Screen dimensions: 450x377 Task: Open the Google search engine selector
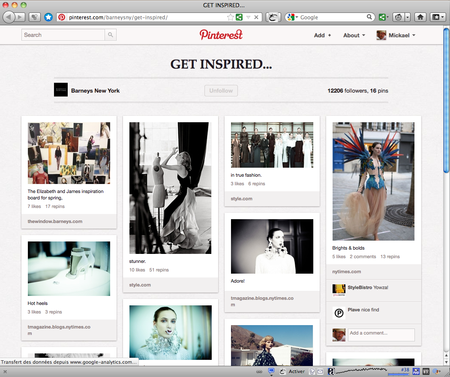(x=292, y=17)
